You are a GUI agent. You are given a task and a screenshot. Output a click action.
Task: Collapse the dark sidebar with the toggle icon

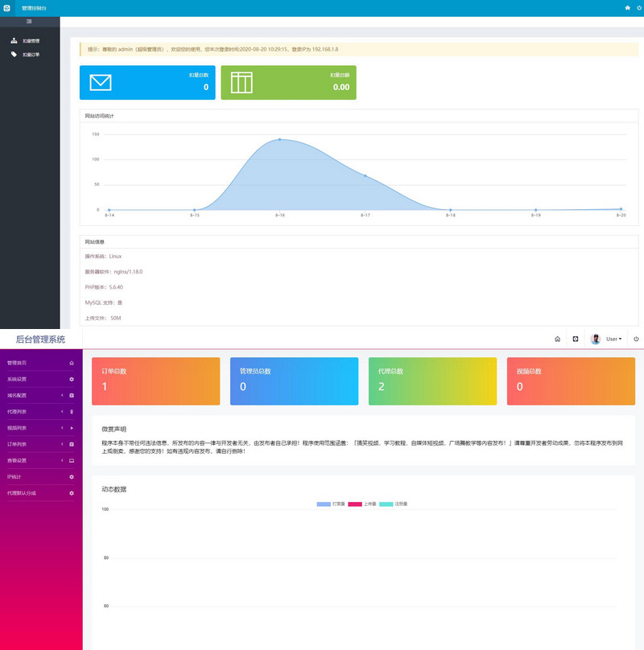pyautogui.click(x=29, y=22)
